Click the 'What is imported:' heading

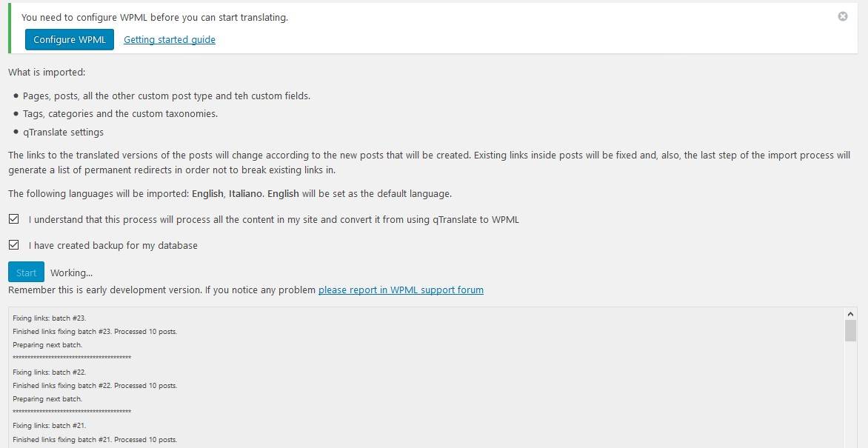coord(47,73)
